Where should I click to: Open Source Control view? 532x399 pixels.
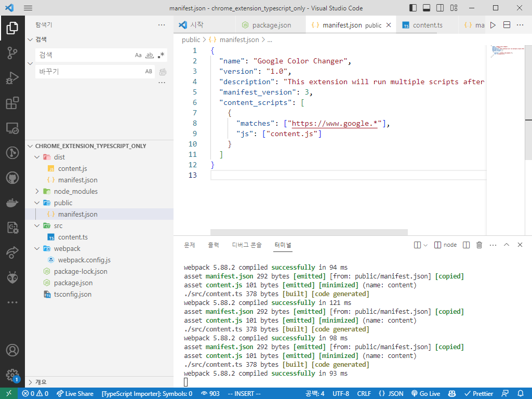coord(12,53)
